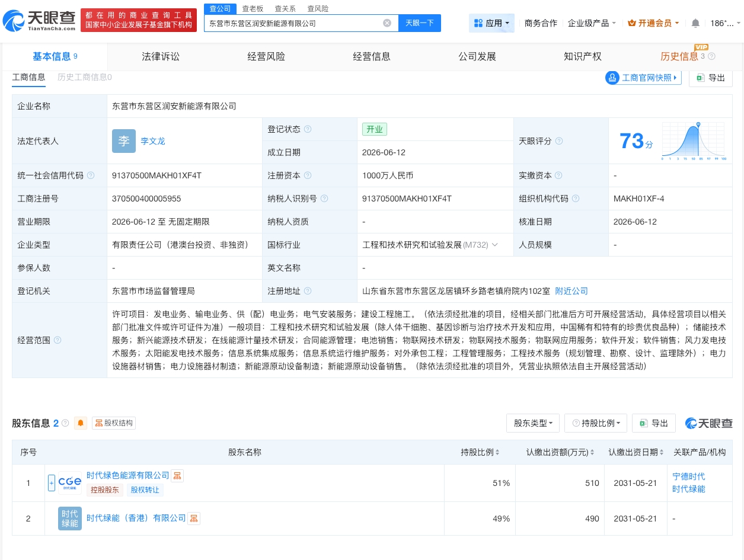This screenshot has width=744, height=560.
Task: Select 查关系 search mode tab
Action: point(285,9)
